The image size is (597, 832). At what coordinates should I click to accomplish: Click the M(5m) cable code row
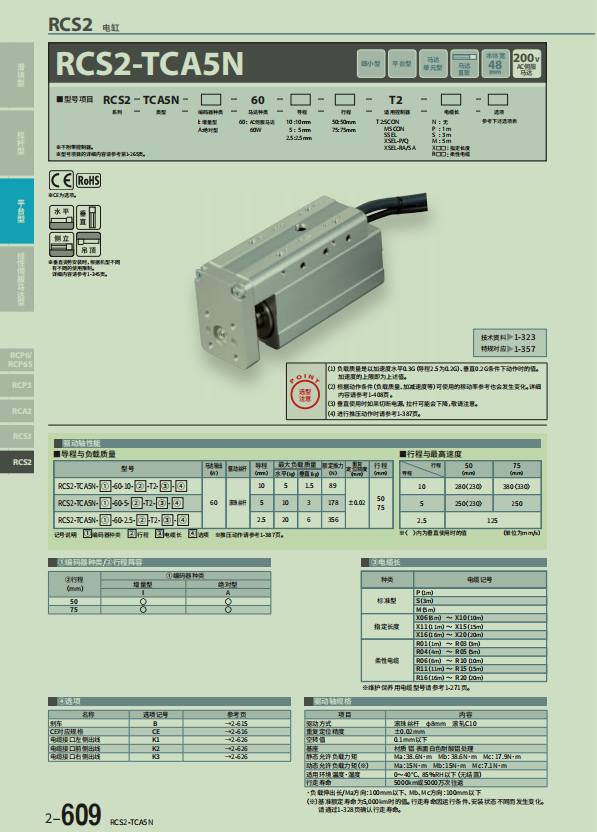click(480, 610)
